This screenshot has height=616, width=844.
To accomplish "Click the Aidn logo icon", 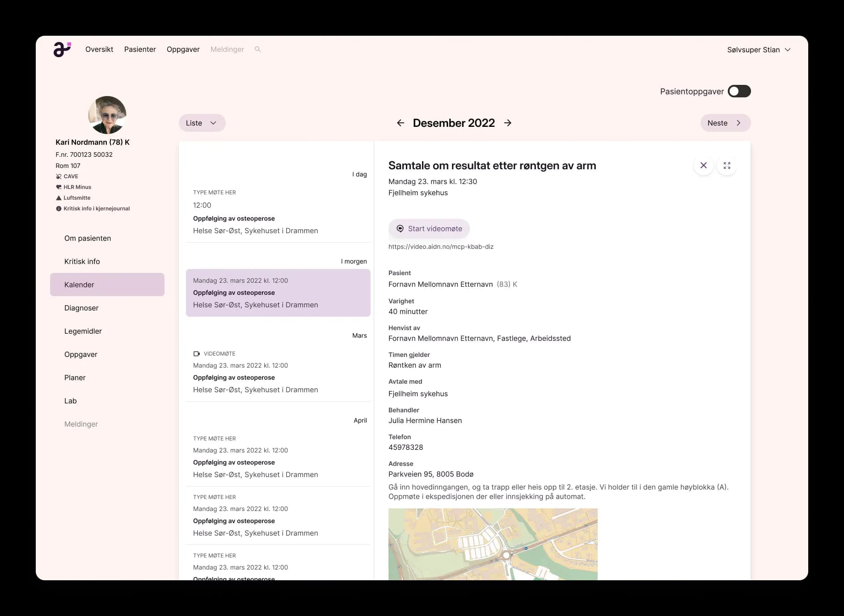I will [x=62, y=49].
